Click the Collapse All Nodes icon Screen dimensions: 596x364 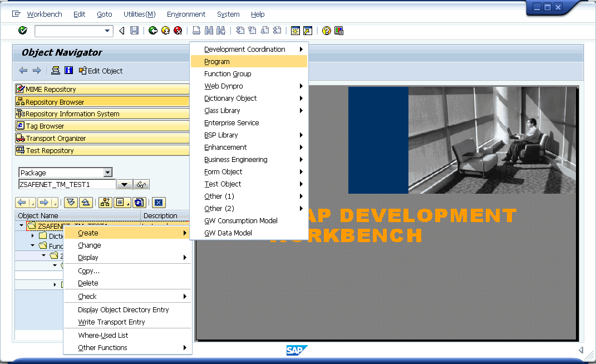pyautogui.click(x=86, y=203)
